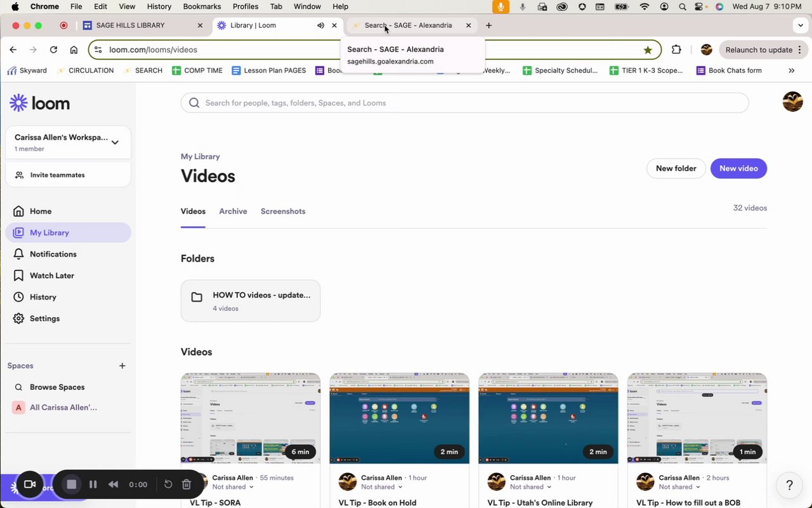The height and width of the screenshot is (508, 812).
Task: Open the VL Tip - SORA video thumbnail
Action: click(251, 418)
